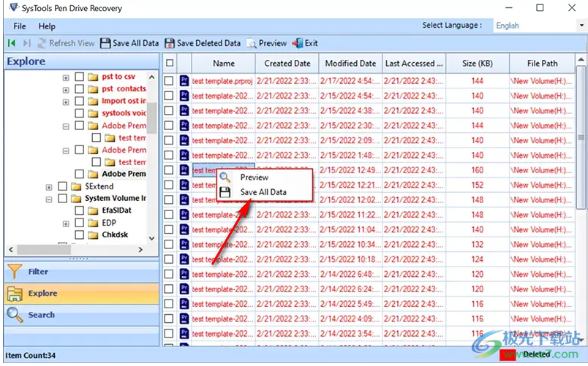Image resolution: width=588 pixels, height=366 pixels.
Task: Open the File menu
Action: coord(19,26)
